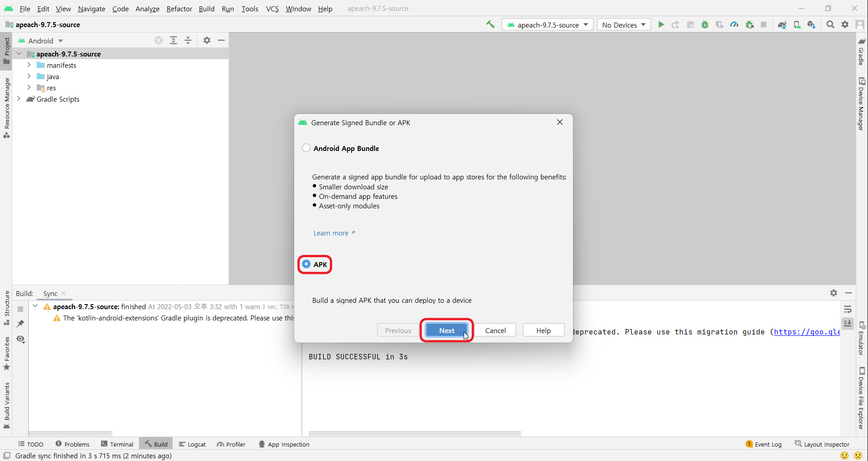
Task: Click the Make Project hammer icon
Action: 490,24
